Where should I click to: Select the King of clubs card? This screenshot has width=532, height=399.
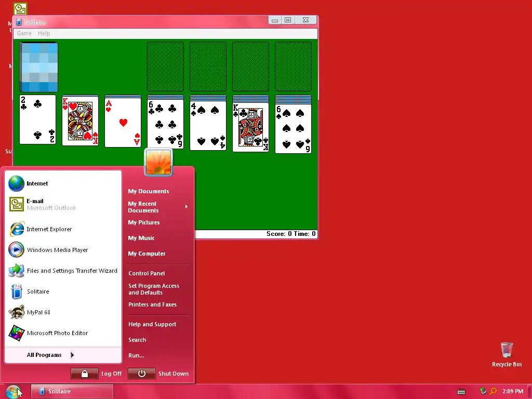pos(251,127)
